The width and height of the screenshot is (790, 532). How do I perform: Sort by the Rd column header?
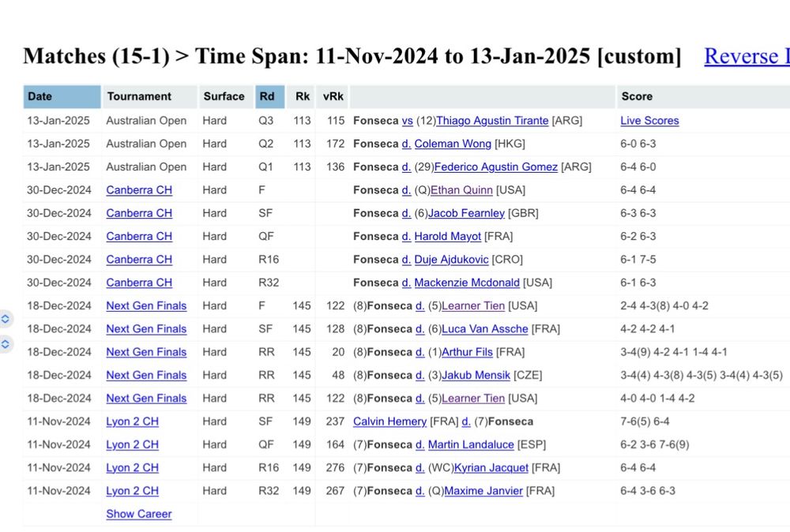pos(269,96)
